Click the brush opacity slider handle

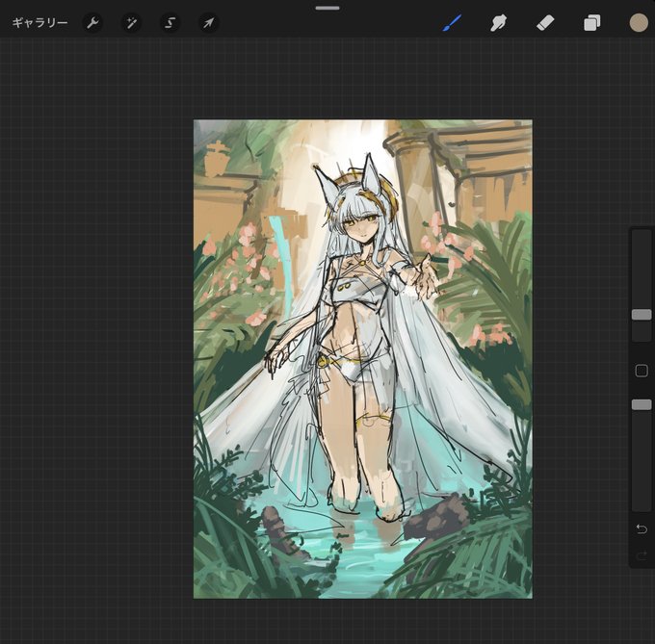642,404
